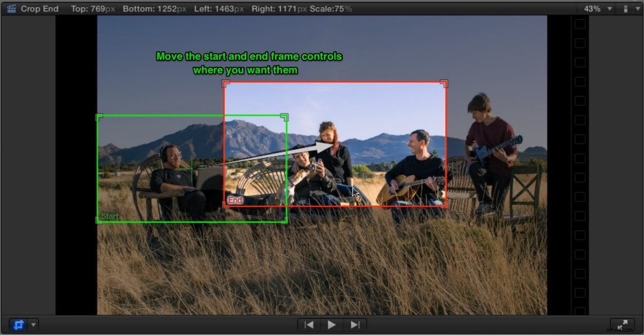
Task: Expand the crop options dropdown arrow
Action: click(34, 324)
